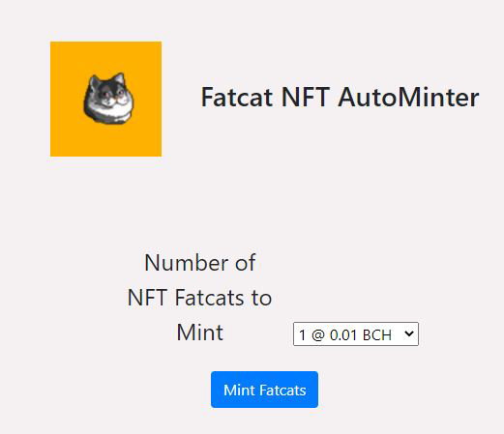The image size is (504, 434).
Task: Click the fat cat face logo
Action: (108, 99)
